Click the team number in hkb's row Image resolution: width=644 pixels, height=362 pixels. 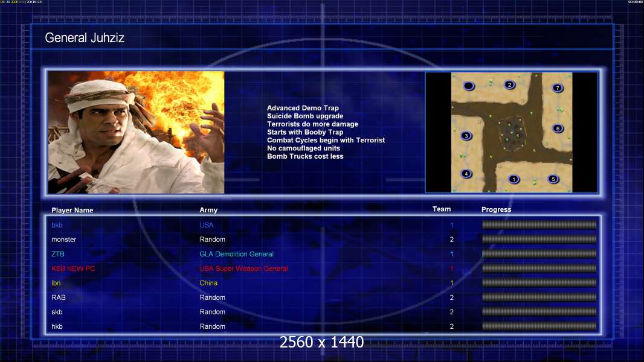451,327
